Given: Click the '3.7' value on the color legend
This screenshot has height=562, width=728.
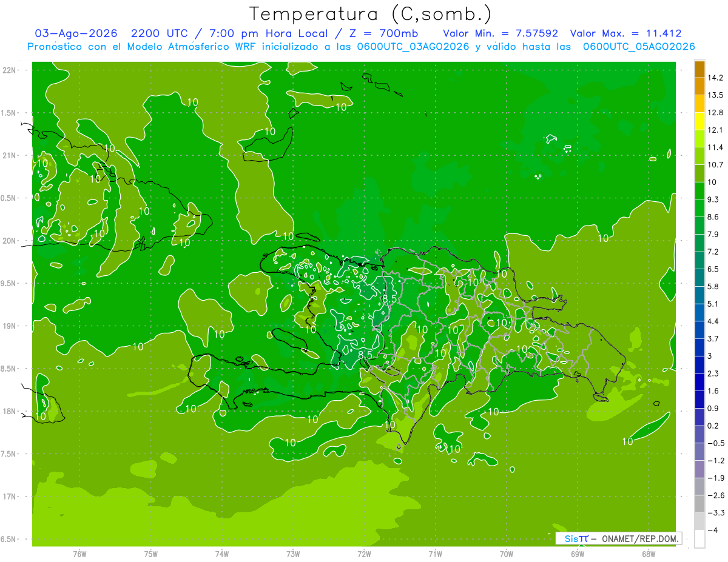Looking at the screenshot, I should [x=713, y=338].
